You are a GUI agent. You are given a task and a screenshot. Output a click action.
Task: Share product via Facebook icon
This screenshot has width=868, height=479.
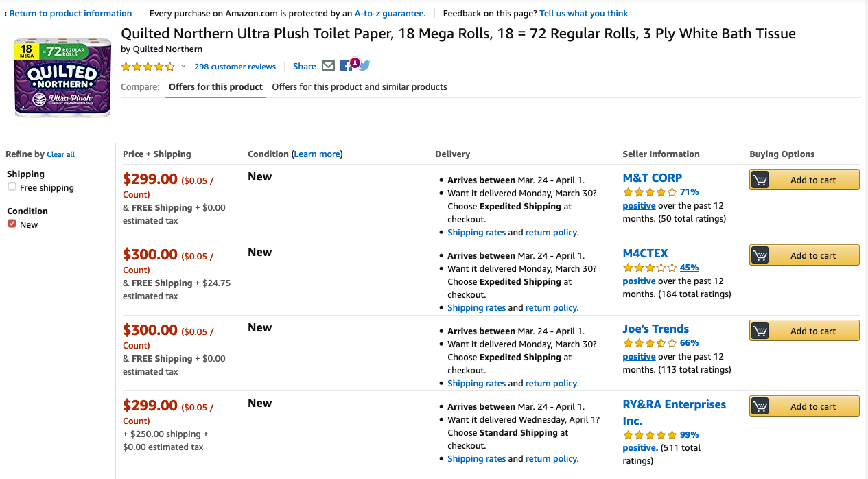(344, 67)
